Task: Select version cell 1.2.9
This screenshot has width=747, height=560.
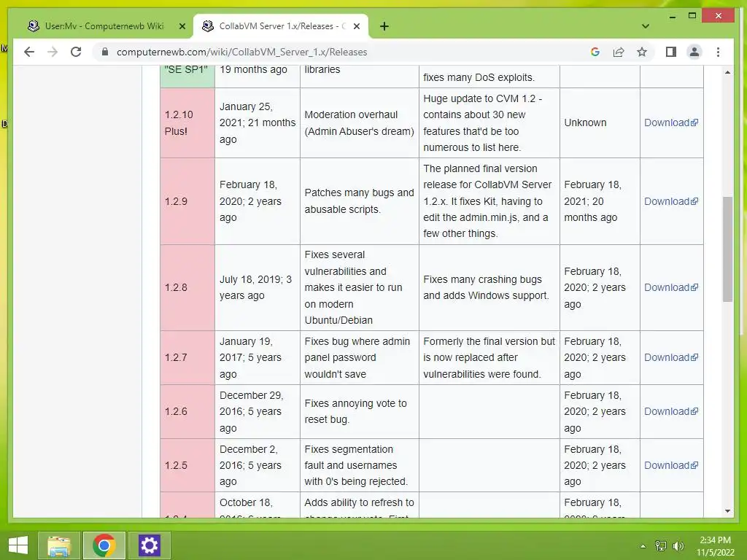Action: click(x=187, y=201)
